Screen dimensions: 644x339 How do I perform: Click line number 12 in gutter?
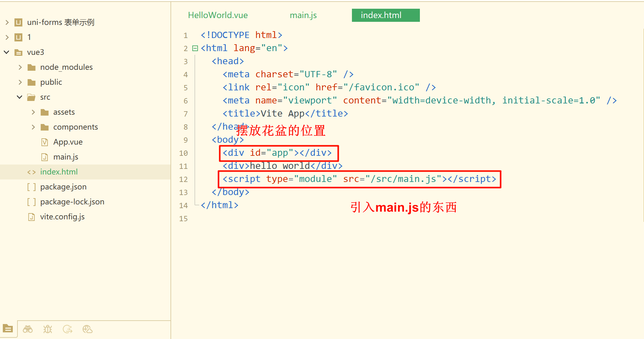(183, 179)
